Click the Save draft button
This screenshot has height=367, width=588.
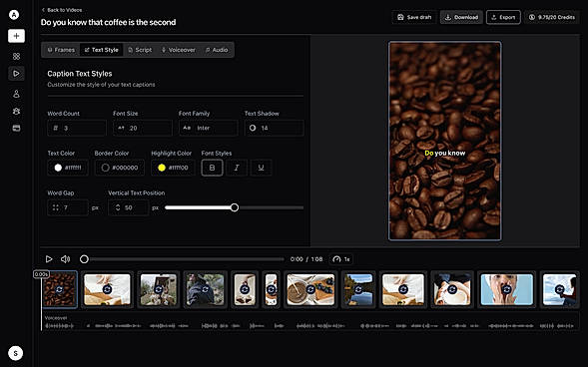(x=414, y=17)
